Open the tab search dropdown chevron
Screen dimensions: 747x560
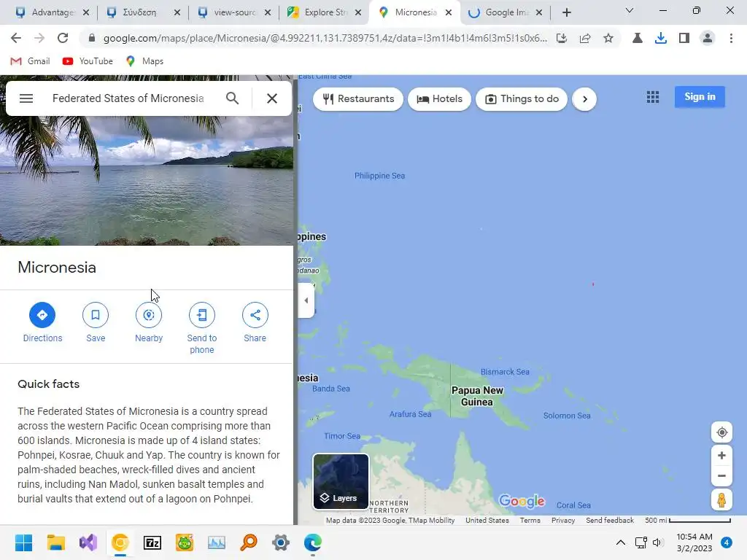[x=630, y=10]
